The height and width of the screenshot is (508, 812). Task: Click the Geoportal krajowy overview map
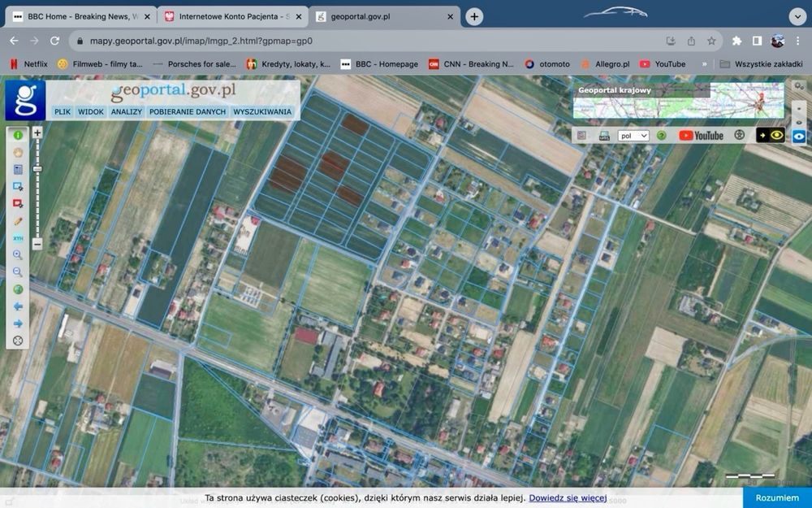click(678, 101)
